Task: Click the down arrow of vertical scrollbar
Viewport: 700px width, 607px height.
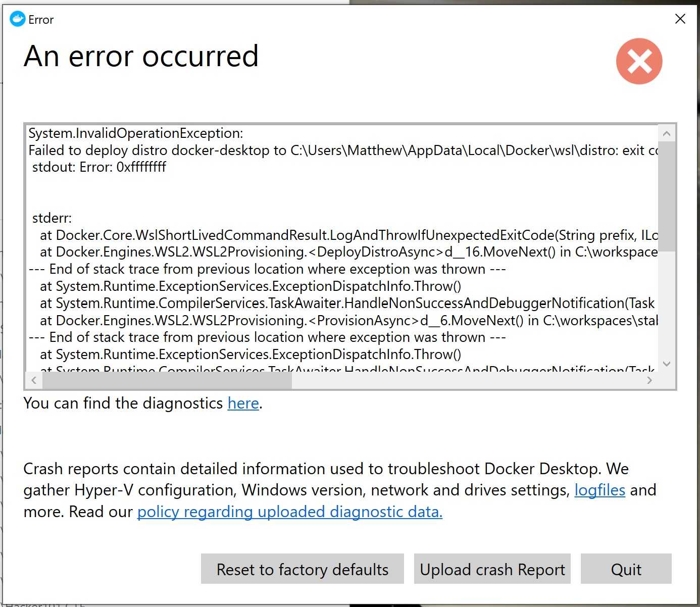Action: click(x=667, y=364)
